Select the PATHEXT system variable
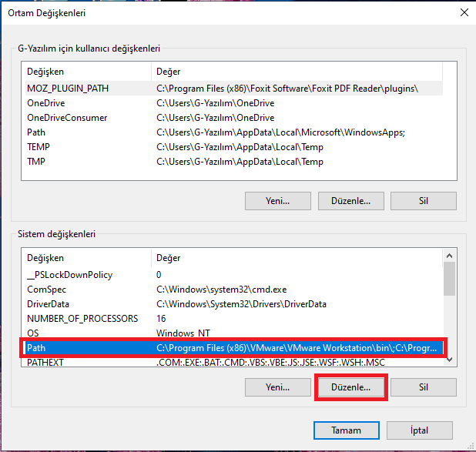This screenshot has height=452, width=476. tap(45, 363)
